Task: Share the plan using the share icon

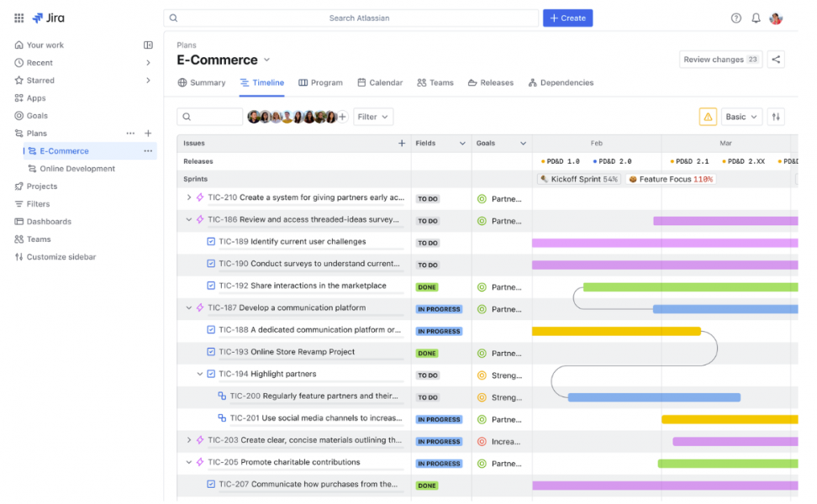Action: (x=774, y=60)
